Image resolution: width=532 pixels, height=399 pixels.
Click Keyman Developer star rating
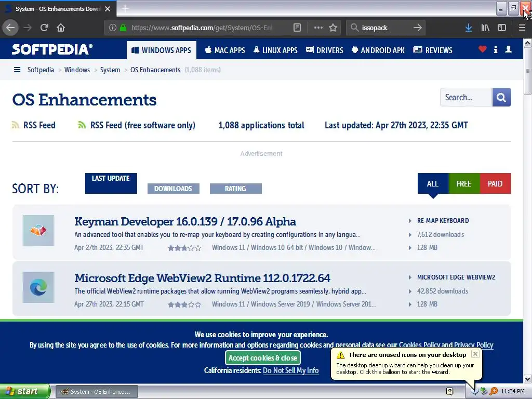[x=184, y=248]
